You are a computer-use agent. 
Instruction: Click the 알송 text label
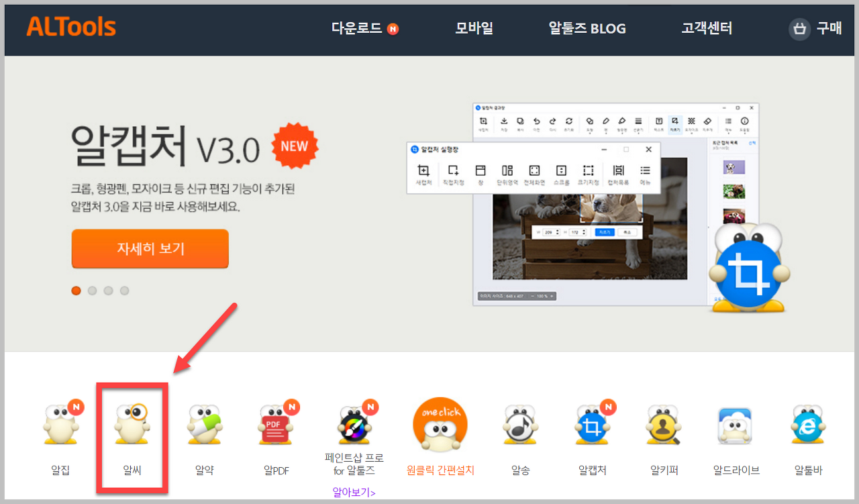[x=520, y=470]
